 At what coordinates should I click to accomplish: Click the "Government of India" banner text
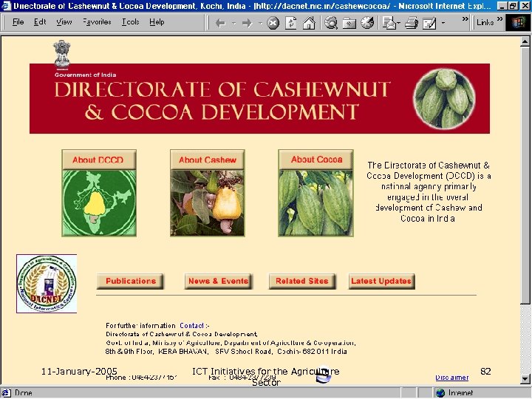click(x=86, y=75)
